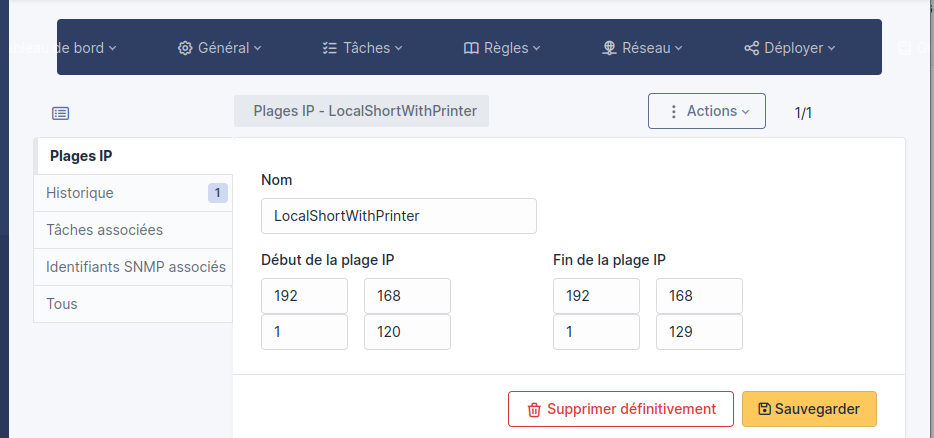Click the list view icon above Plages IP
This screenshot has height=438, width=934.
60,113
